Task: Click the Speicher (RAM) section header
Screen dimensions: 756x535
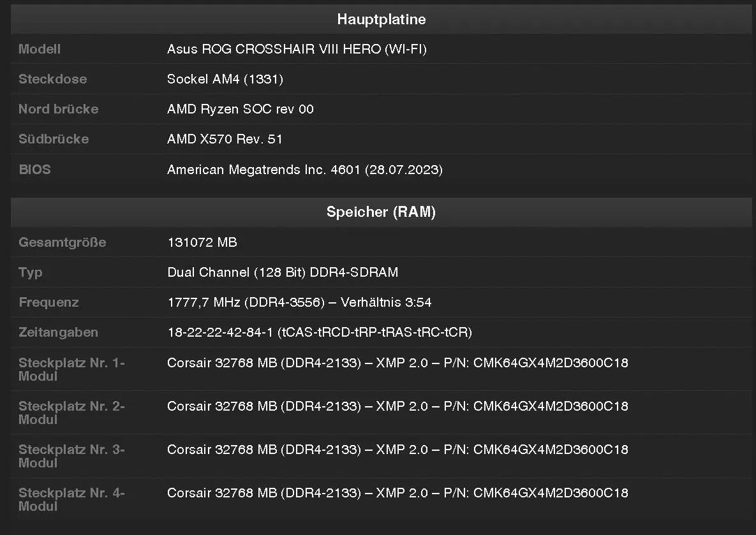Action: pos(381,212)
